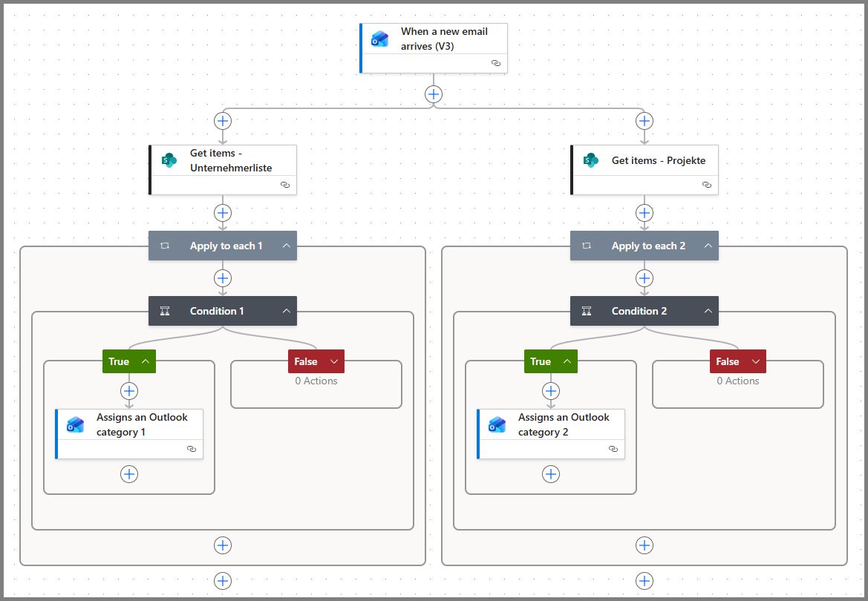Insert action above Get items - Unternehmerliste
This screenshot has width=868, height=601.
(x=223, y=121)
